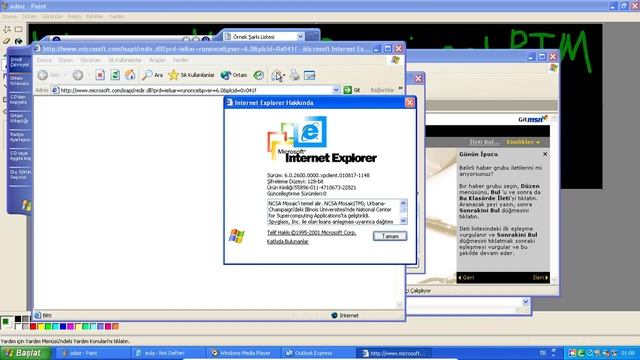
Task: Switch to adsız - Paint taskbar button
Action: pos(93,353)
